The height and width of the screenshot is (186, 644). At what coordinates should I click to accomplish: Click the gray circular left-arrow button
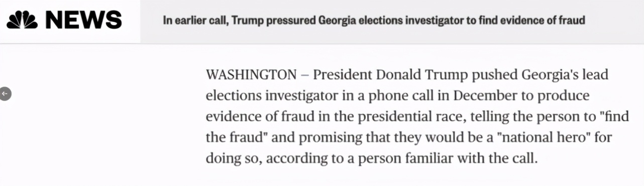coord(5,94)
